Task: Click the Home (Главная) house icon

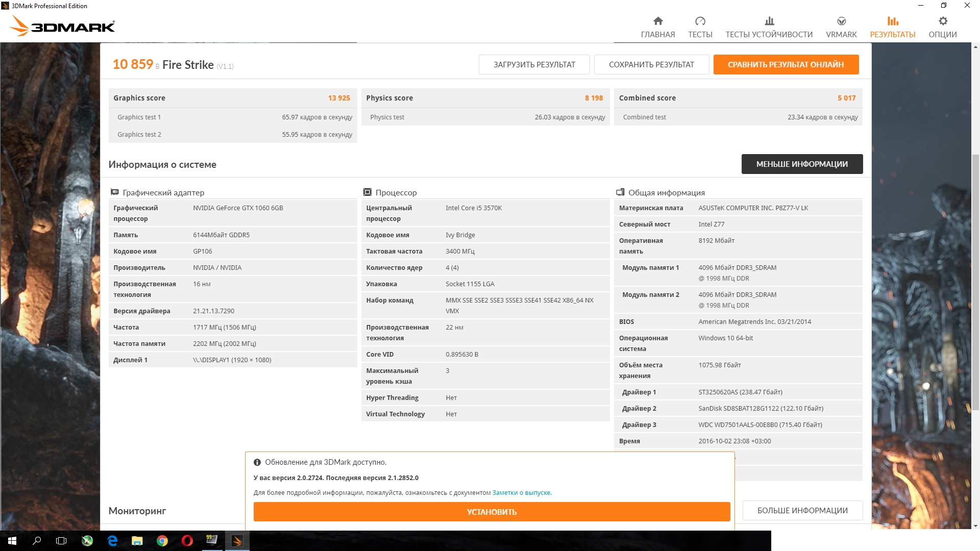Action: coord(658,21)
